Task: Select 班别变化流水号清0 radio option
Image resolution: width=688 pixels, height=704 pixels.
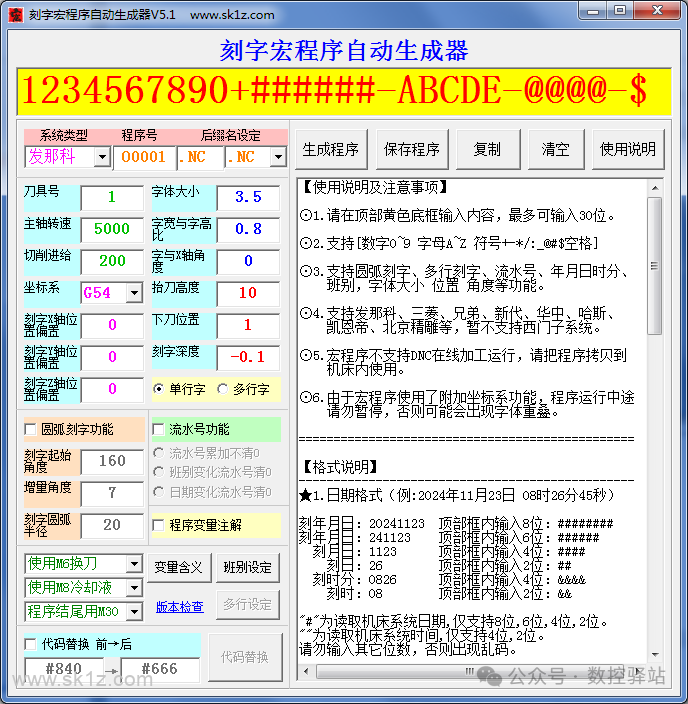Action: pos(159,472)
